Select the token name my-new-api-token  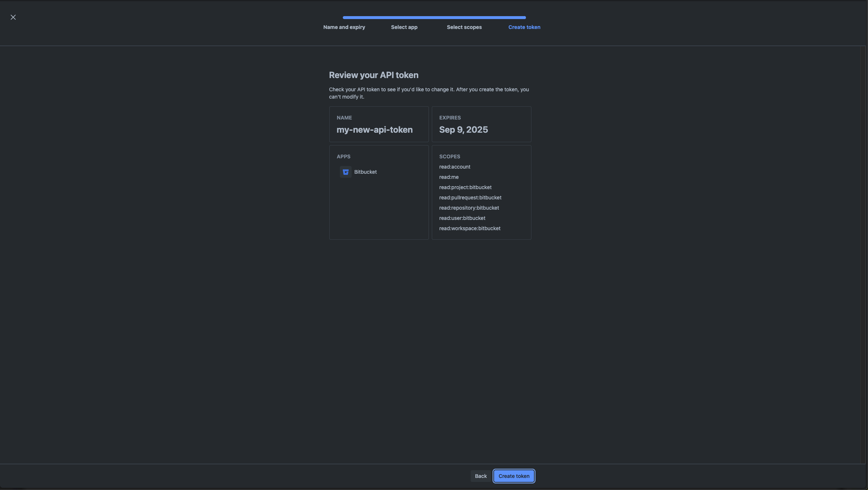click(x=374, y=130)
